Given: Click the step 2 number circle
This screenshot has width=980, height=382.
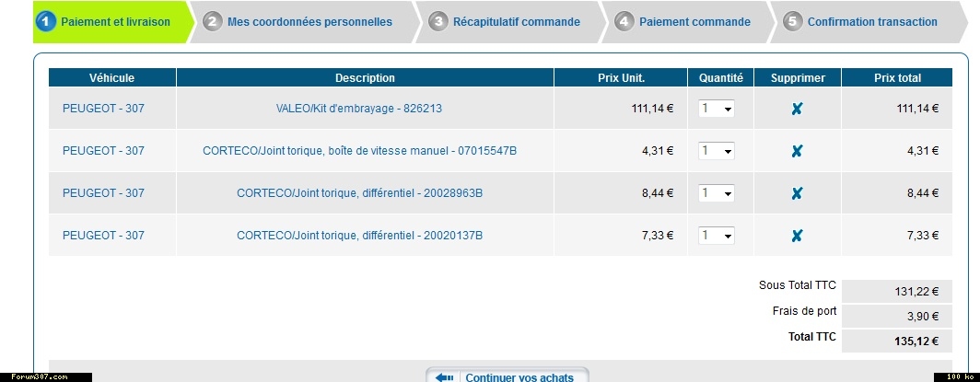Looking at the screenshot, I should click(213, 21).
